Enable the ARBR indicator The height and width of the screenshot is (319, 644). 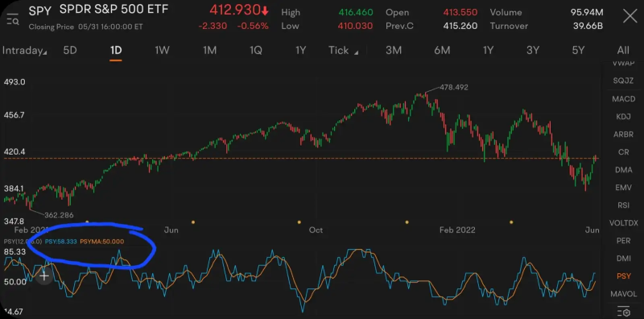tap(623, 135)
